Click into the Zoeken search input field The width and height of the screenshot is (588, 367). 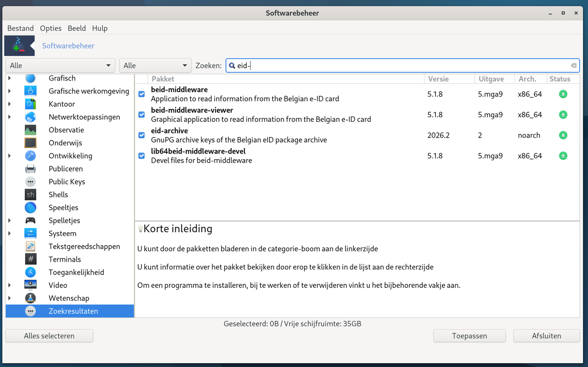click(x=402, y=65)
